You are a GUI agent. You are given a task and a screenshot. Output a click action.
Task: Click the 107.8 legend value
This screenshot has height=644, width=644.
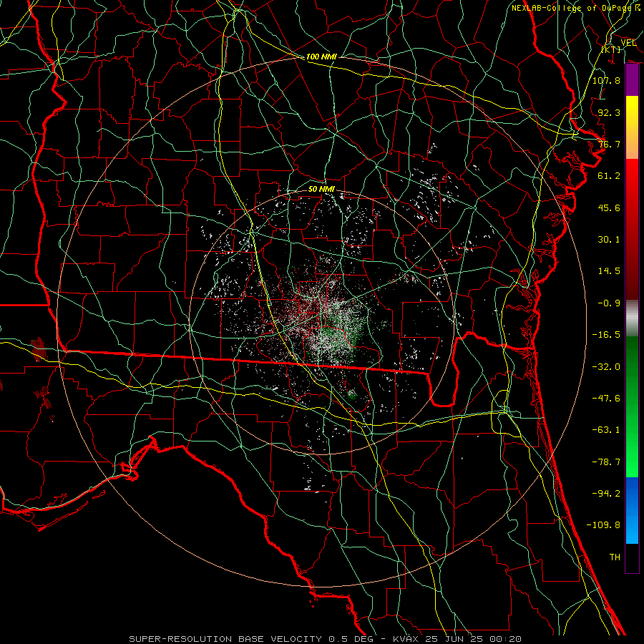(x=606, y=80)
